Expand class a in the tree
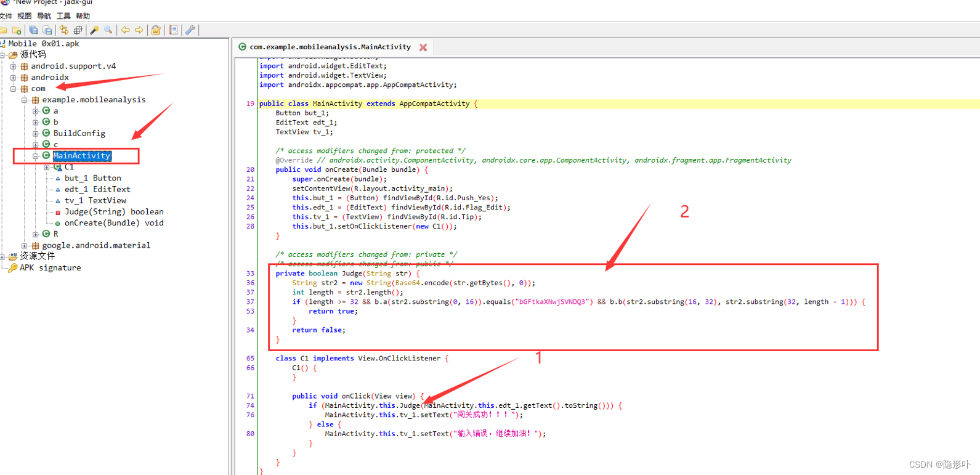 click(x=35, y=112)
